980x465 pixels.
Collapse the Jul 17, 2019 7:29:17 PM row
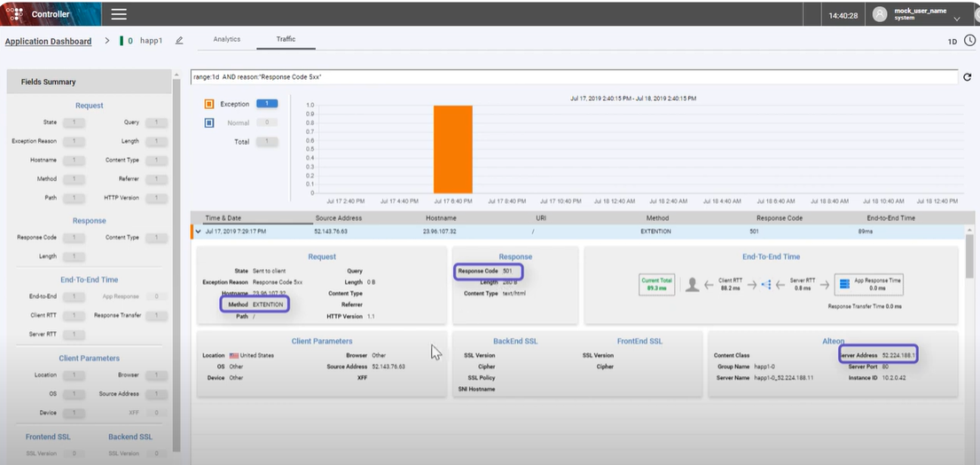[x=198, y=232]
